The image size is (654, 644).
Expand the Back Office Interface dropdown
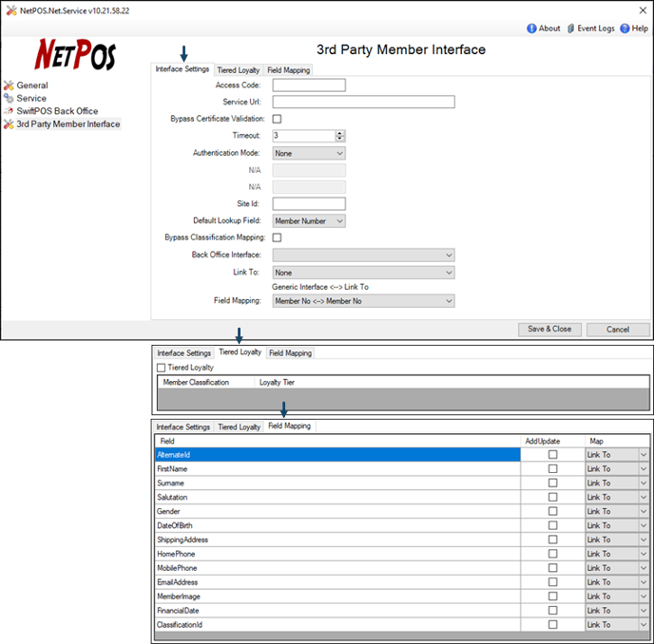click(364, 256)
